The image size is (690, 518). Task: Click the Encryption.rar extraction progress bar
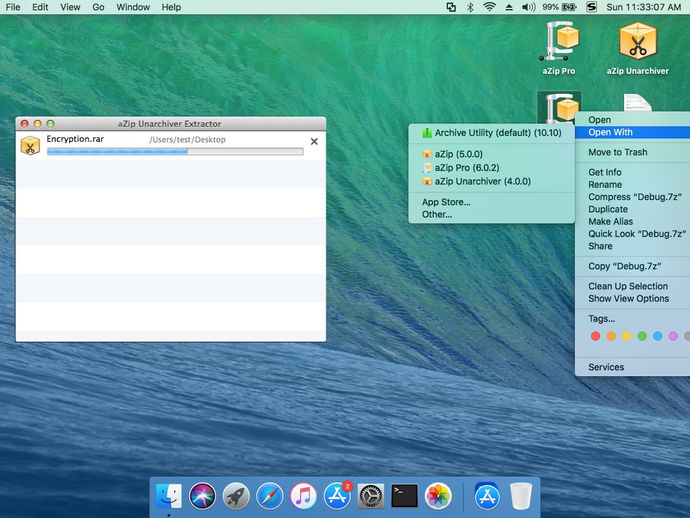[175, 152]
